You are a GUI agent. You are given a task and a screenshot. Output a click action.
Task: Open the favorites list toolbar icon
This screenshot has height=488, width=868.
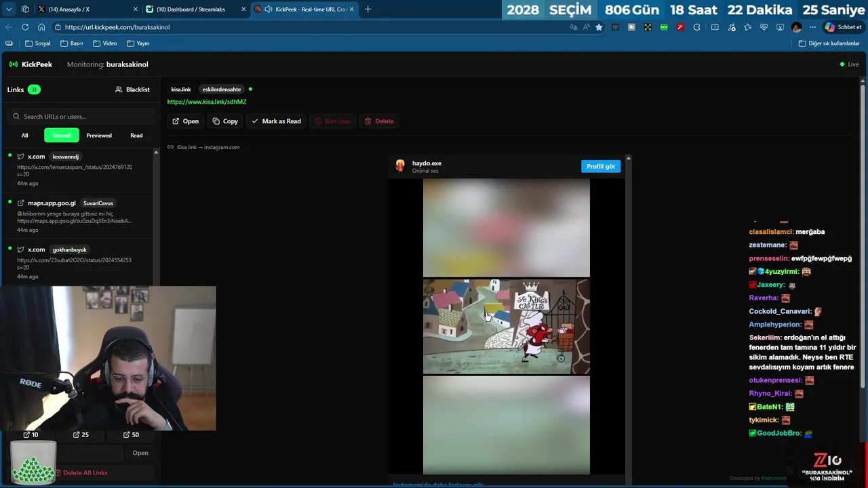(x=747, y=27)
